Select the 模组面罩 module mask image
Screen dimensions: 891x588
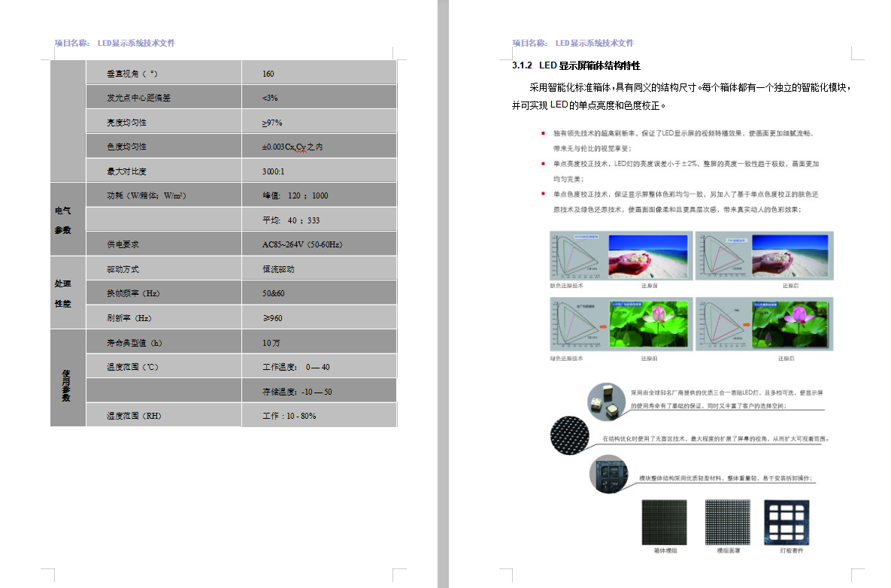pyautogui.click(x=728, y=522)
